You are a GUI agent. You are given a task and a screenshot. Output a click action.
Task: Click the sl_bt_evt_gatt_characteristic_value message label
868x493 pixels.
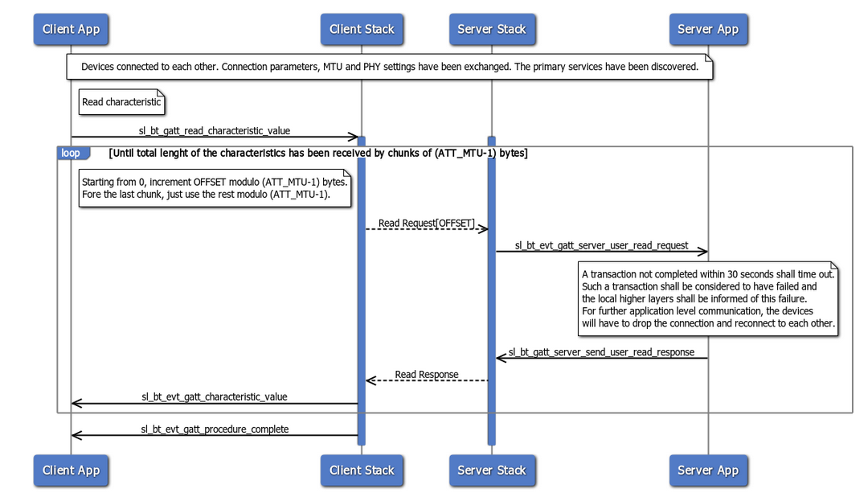point(214,396)
